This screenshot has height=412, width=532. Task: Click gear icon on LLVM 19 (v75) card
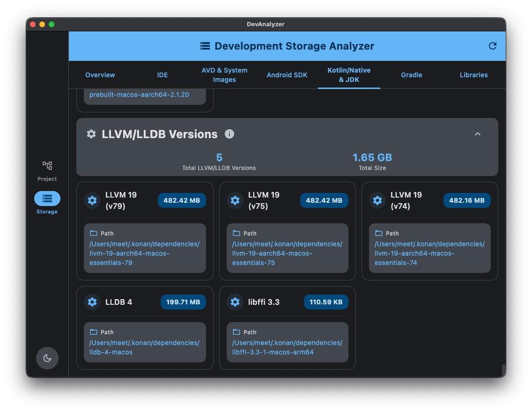(x=235, y=200)
